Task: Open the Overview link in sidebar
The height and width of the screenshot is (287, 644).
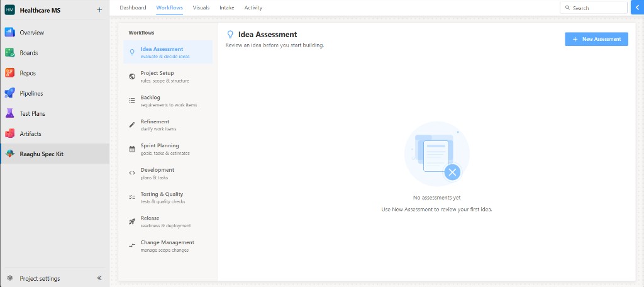Action: 55,33
